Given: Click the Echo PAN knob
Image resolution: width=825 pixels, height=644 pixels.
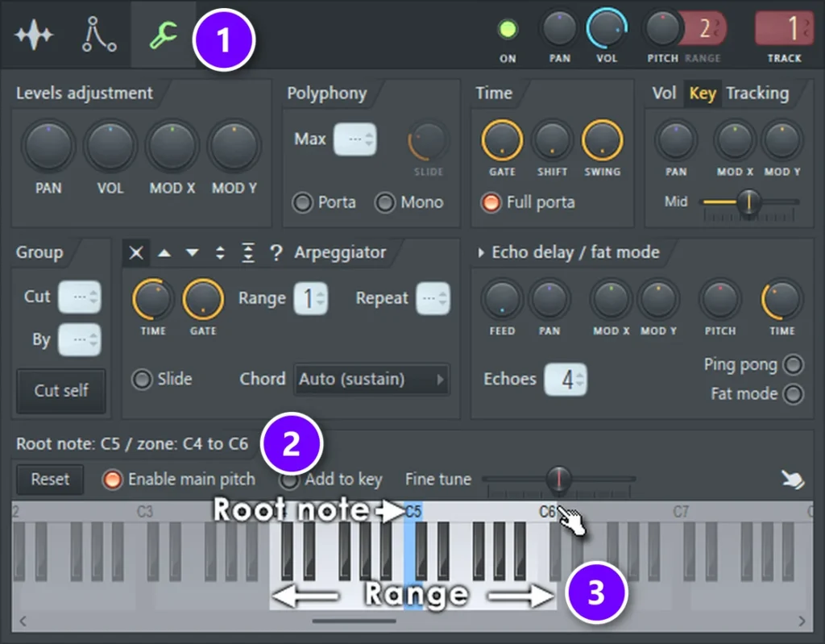Looking at the screenshot, I should point(549,299).
